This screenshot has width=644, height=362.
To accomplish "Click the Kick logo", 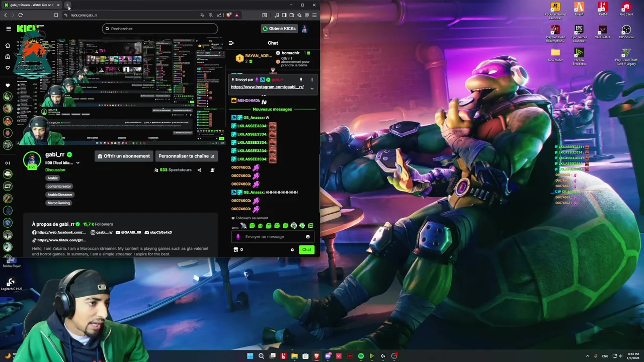I will coord(27,29).
